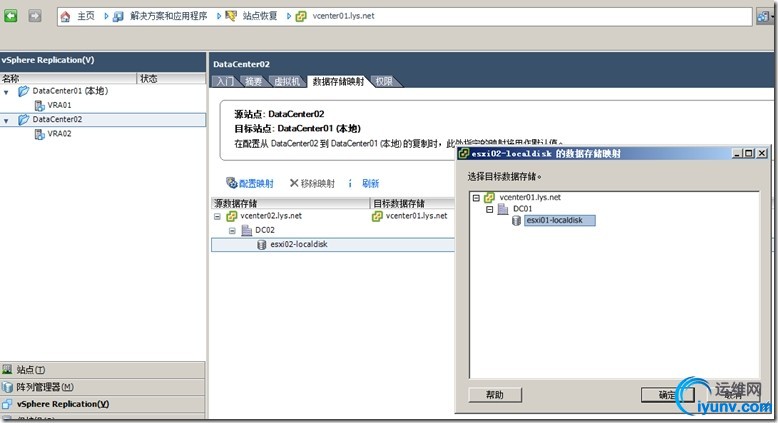Click vcenter01.lys.net in address bar
778x423 pixels.
coord(343,16)
